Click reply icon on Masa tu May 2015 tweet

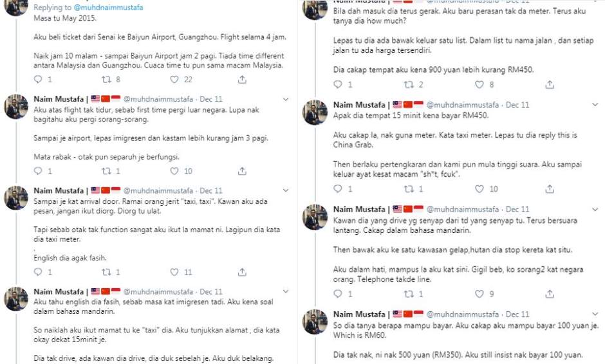point(38,80)
